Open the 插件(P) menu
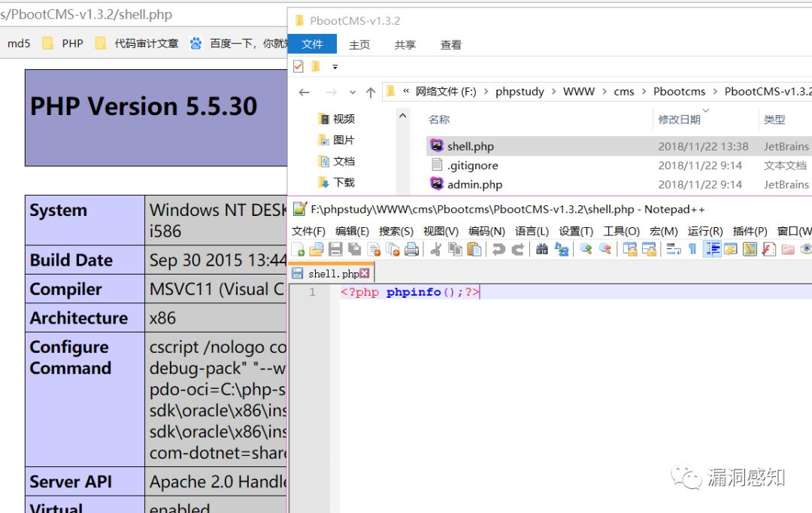Viewport: 812px width, 513px height. point(750,231)
